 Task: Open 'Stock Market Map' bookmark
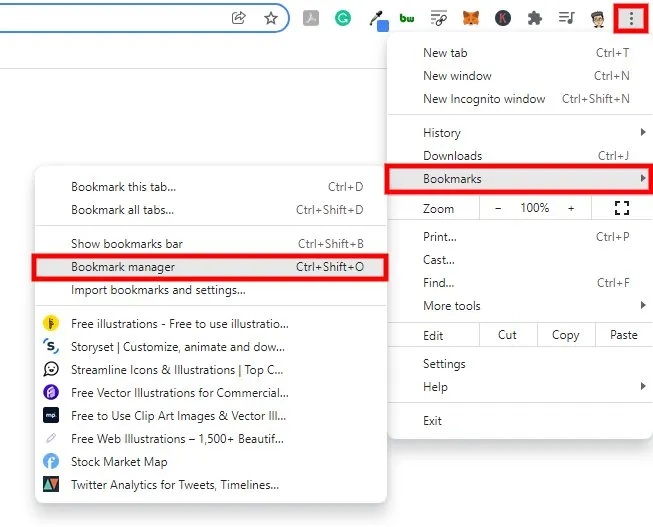211,462
